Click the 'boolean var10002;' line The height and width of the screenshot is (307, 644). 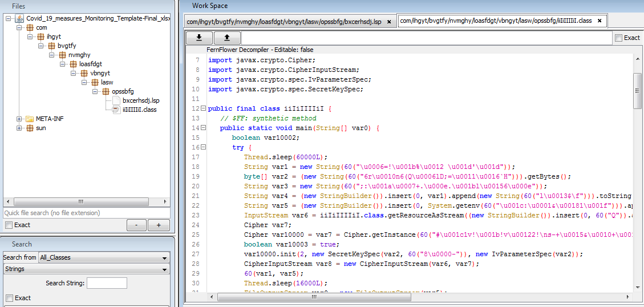click(266, 138)
